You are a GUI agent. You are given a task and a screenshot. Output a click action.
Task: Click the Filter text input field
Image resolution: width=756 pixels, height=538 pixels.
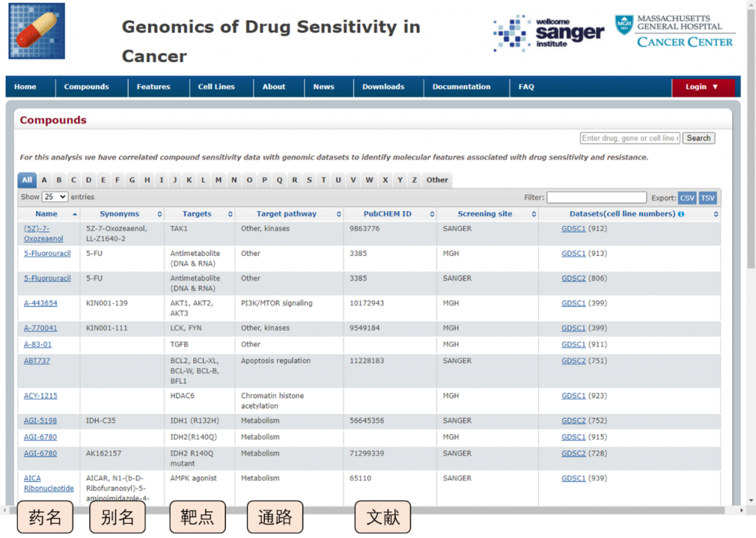596,198
